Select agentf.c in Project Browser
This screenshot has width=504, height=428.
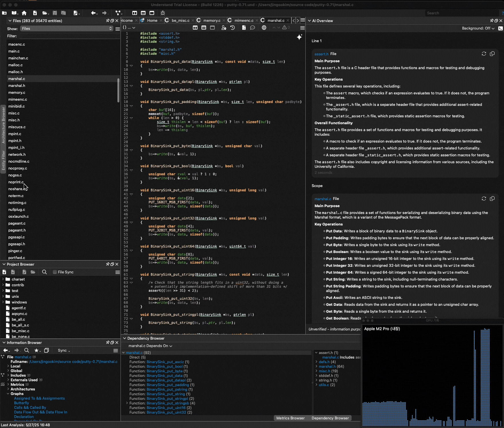[19, 308]
